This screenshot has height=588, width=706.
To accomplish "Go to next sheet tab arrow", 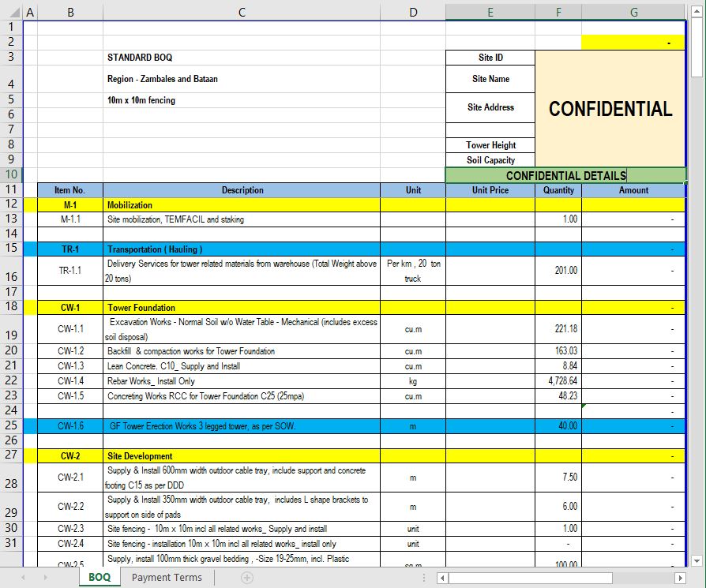I will [45, 577].
